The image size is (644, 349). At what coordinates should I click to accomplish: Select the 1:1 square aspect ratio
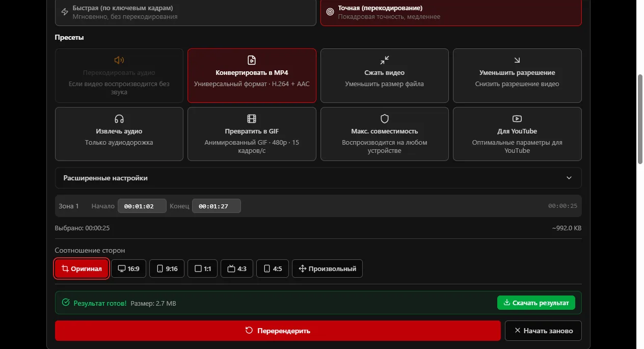202,269
